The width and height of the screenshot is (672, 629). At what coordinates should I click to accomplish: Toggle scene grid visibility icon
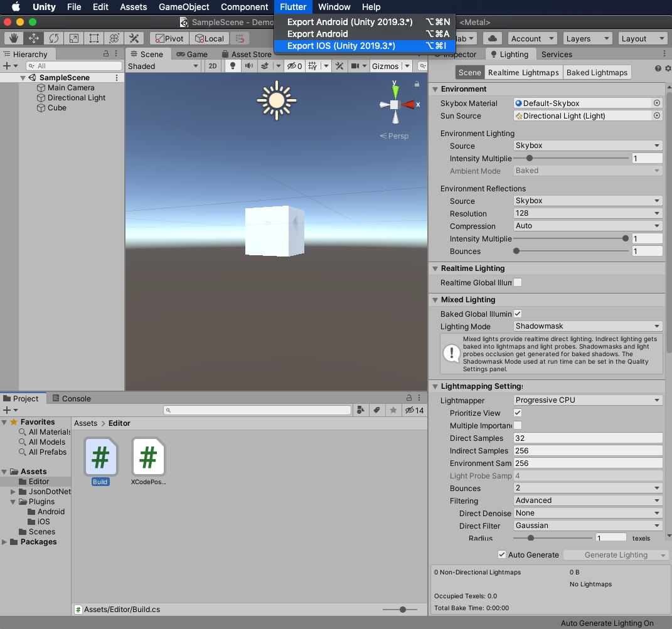[x=312, y=66]
